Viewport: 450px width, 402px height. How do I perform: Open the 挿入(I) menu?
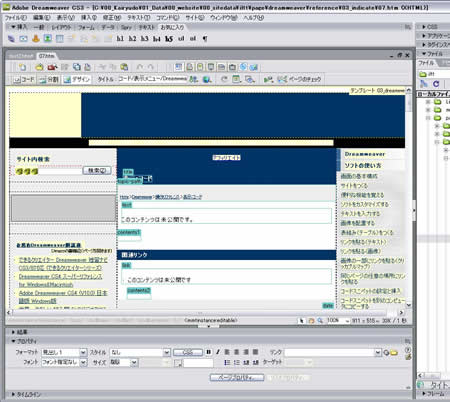[89, 18]
